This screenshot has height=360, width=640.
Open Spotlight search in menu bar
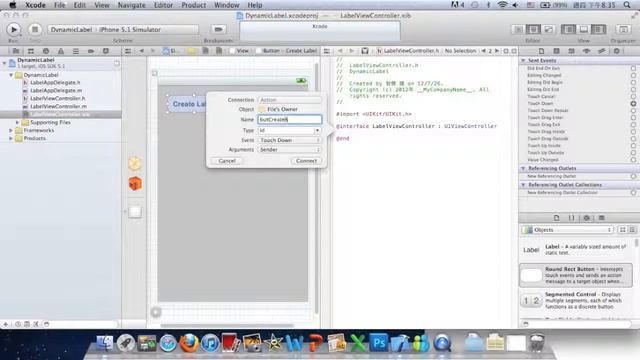627,5
